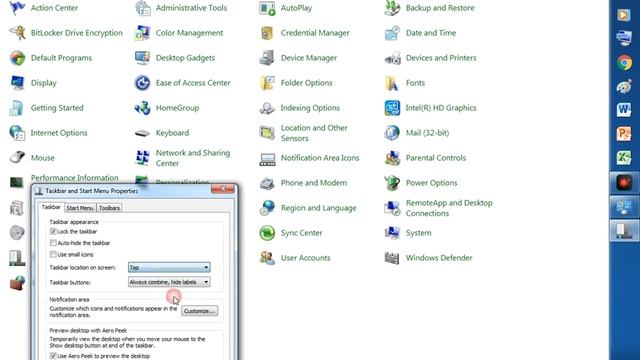The height and width of the screenshot is (360, 640).
Task: Enable Auto-hide the taskbar
Action: pos(53,243)
